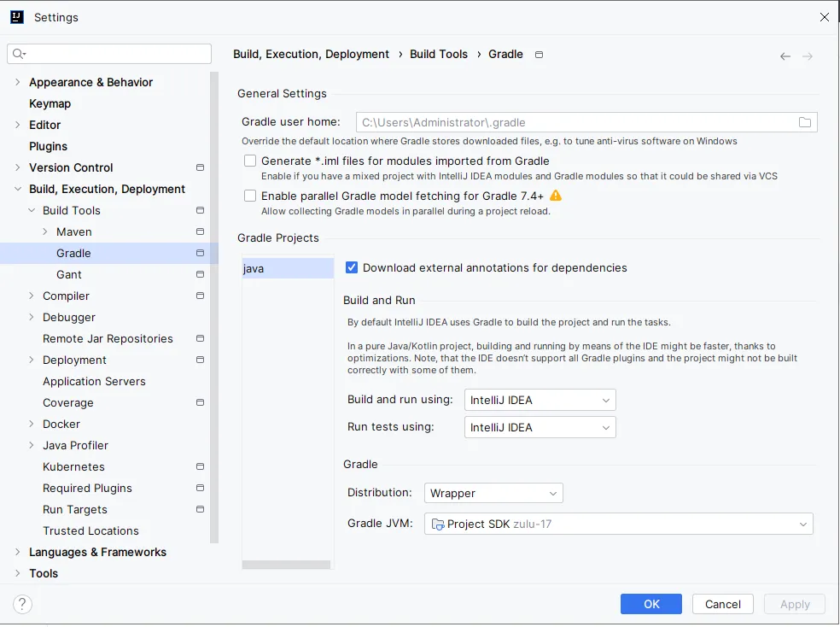
Task: Click OK to confirm settings
Action: pos(651,605)
